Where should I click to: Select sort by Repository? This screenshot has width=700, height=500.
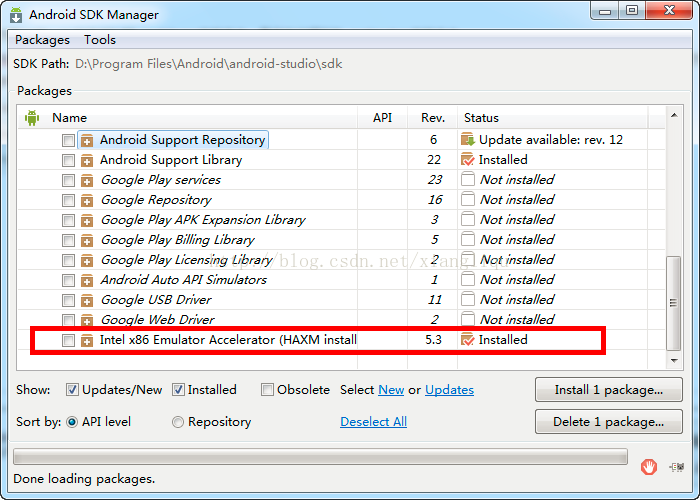[178, 422]
